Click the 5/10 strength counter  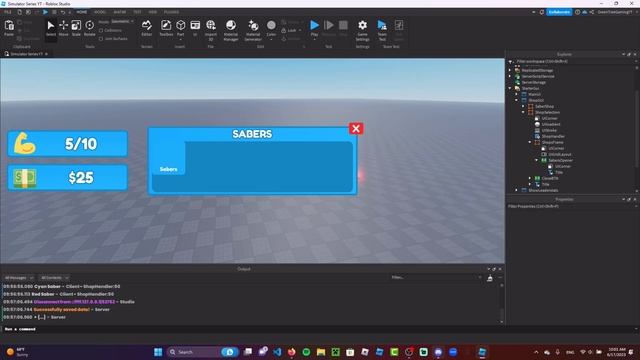pyautogui.click(x=68, y=144)
